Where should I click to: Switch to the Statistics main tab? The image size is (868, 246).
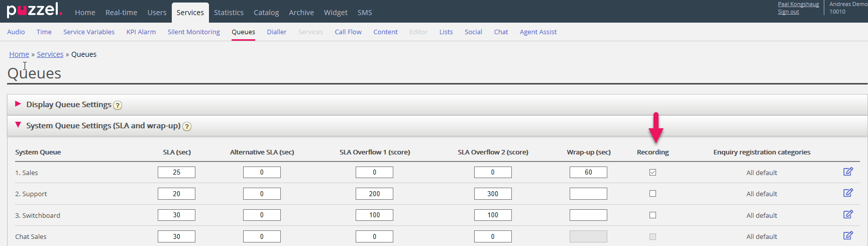tap(229, 13)
